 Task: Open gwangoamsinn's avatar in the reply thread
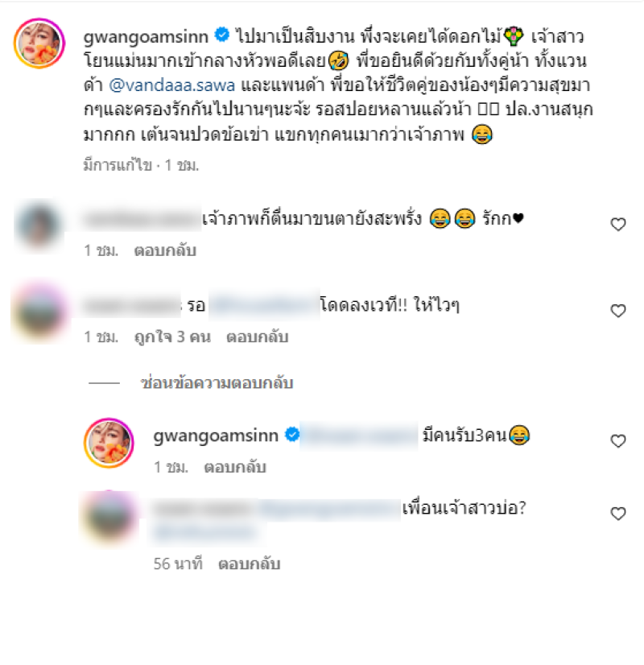[x=109, y=443]
